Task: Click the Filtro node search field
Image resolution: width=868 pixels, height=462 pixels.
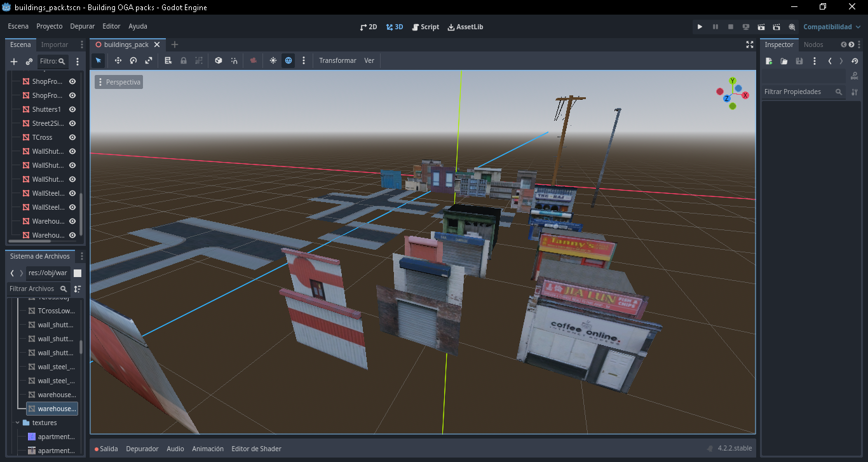Action: 52,62
